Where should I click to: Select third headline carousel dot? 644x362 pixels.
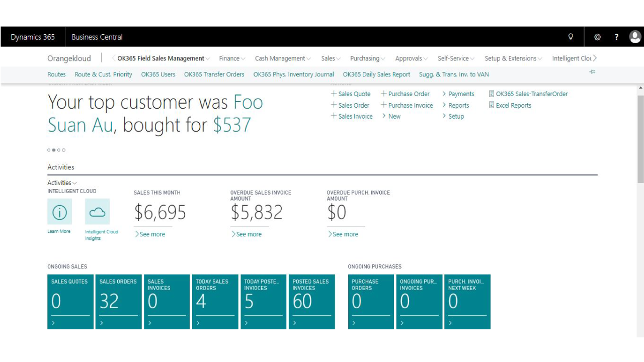[59, 150]
